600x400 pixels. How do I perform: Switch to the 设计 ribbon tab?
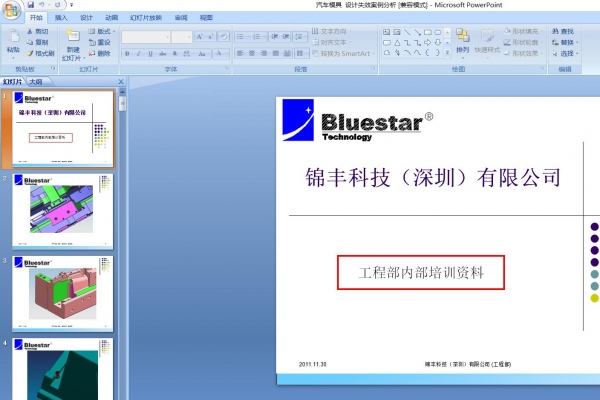[86, 18]
